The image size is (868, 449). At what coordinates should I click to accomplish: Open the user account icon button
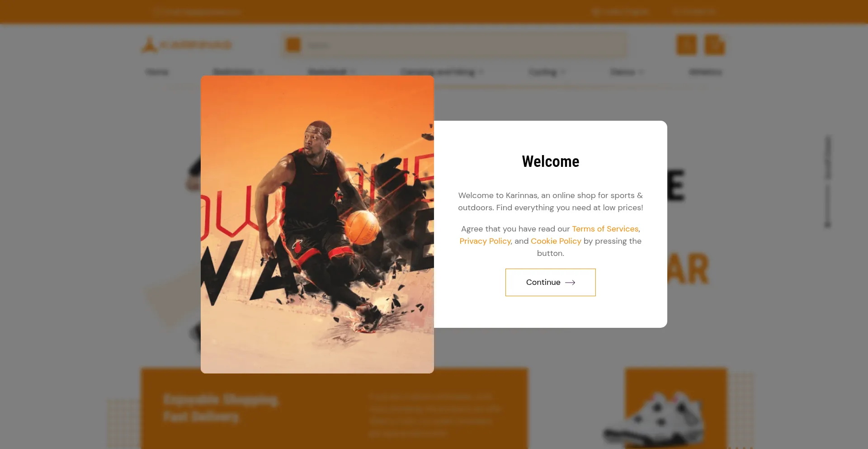pos(686,45)
